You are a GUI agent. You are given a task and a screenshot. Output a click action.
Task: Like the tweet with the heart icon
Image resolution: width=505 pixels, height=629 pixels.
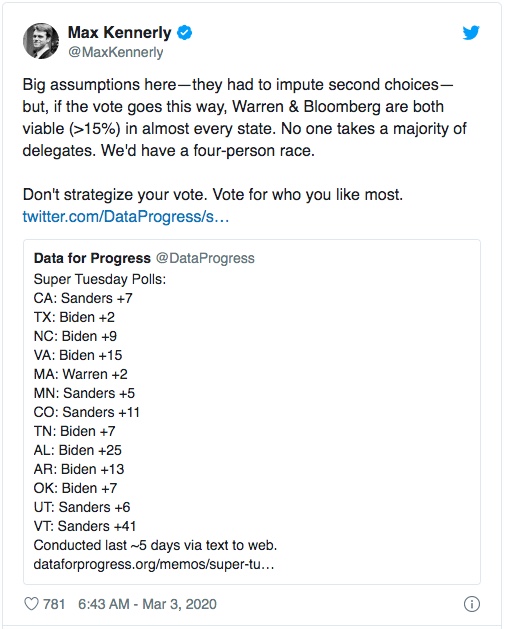pos(31,604)
